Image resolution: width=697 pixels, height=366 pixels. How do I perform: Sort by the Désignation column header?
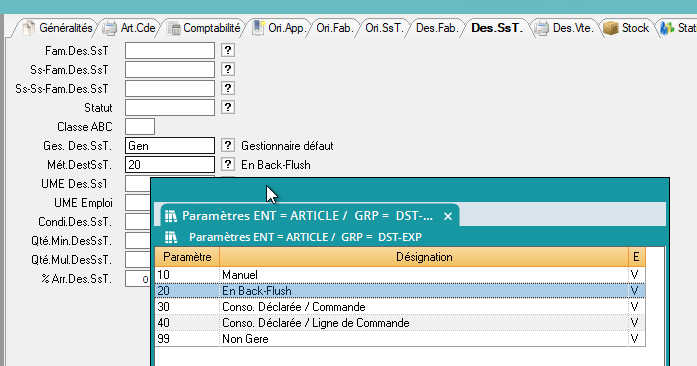(x=424, y=257)
